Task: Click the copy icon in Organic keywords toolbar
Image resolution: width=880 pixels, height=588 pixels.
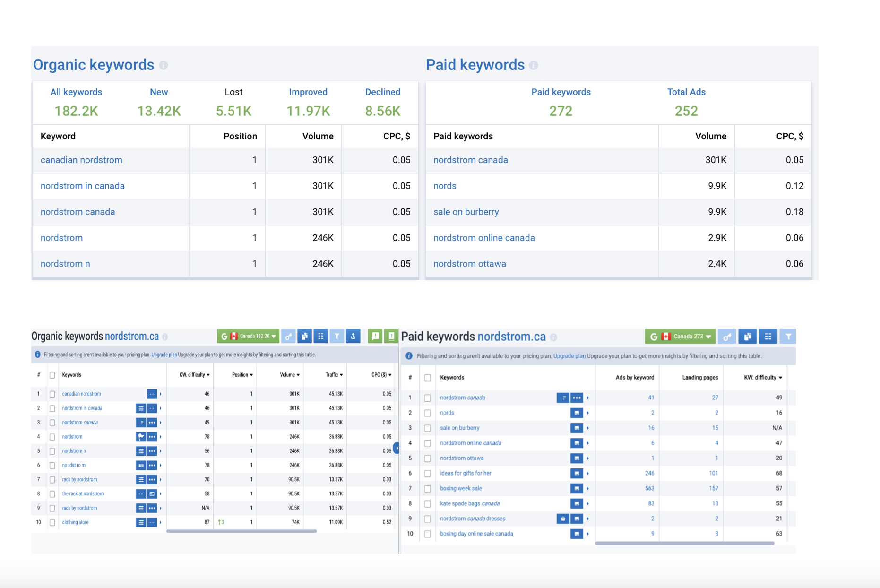Action: [x=305, y=337]
